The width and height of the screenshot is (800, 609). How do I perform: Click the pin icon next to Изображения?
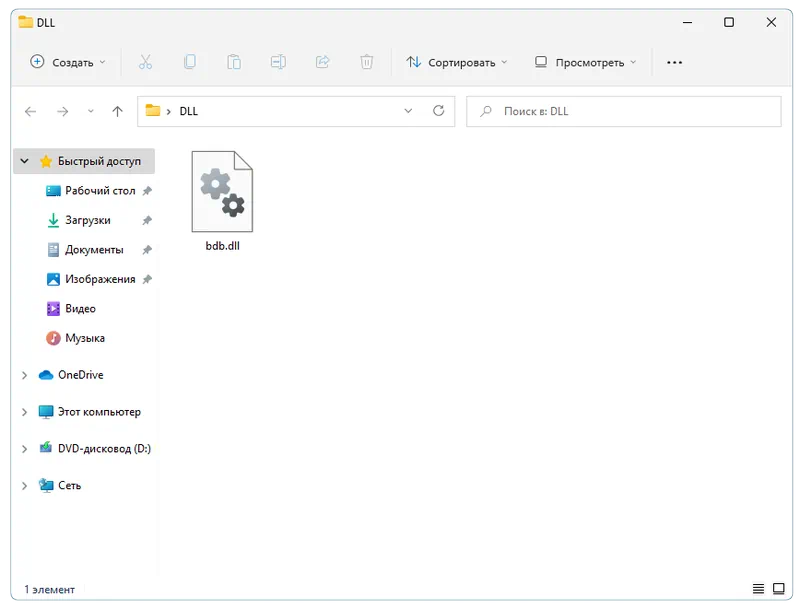click(147, 280)
